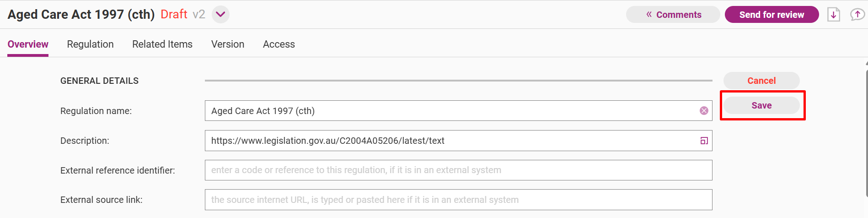Click into the Description field
The width and height of the screenshot is (868, 218).
click(x=453, y=141)
